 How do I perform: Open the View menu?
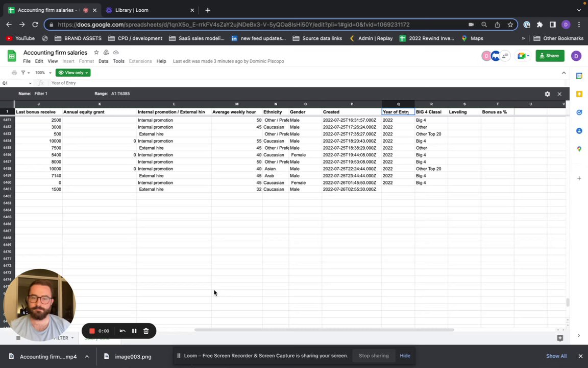53,61
